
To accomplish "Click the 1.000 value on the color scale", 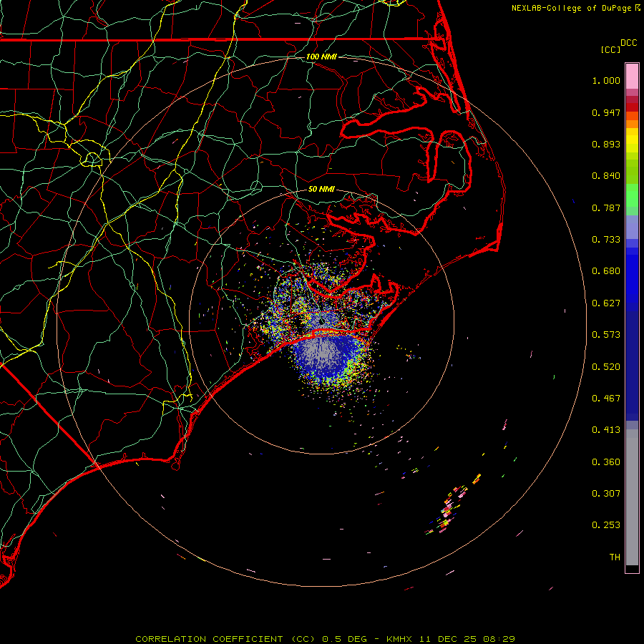I will [x=606, y=80].
